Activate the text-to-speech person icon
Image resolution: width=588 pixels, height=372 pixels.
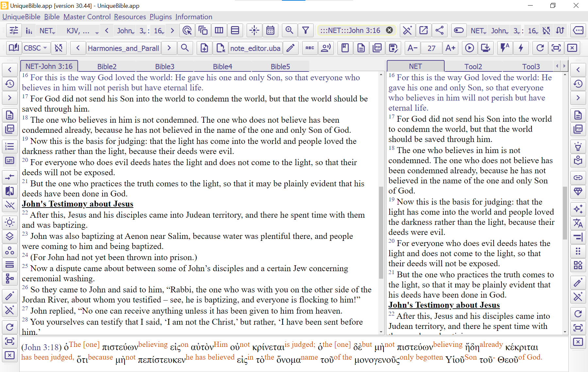click(x=326, y=48)
